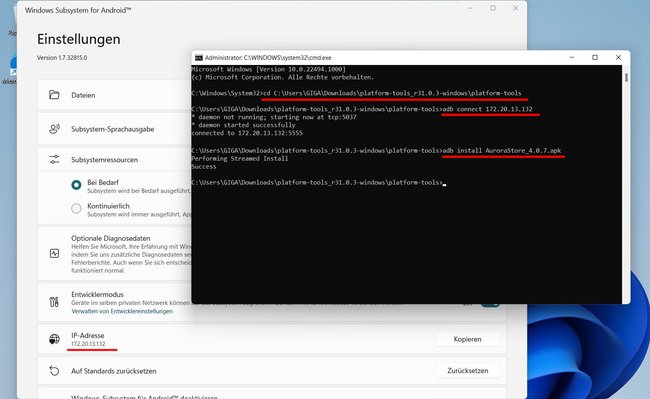Click the 'connected to 172.20.13.132:5555' output line
Screen dimensions: 650x399
247,133
